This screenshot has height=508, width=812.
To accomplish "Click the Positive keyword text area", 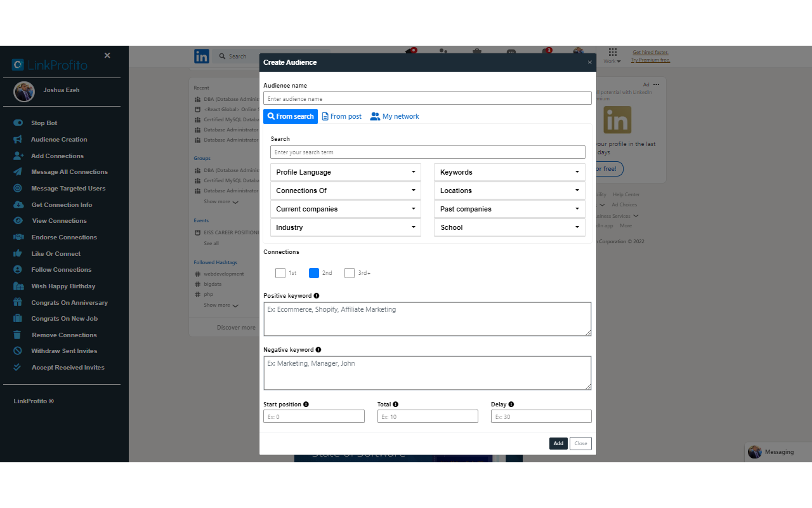I will tap(428, 319).
